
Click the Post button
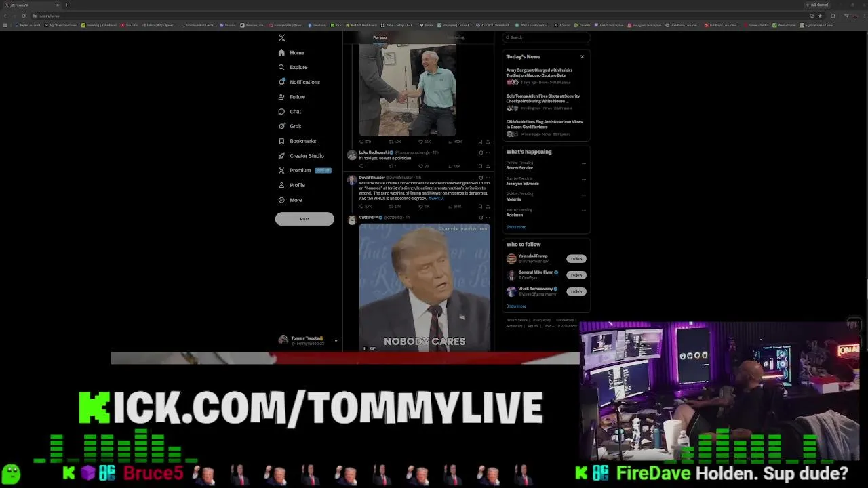click(x=304, y=219)
